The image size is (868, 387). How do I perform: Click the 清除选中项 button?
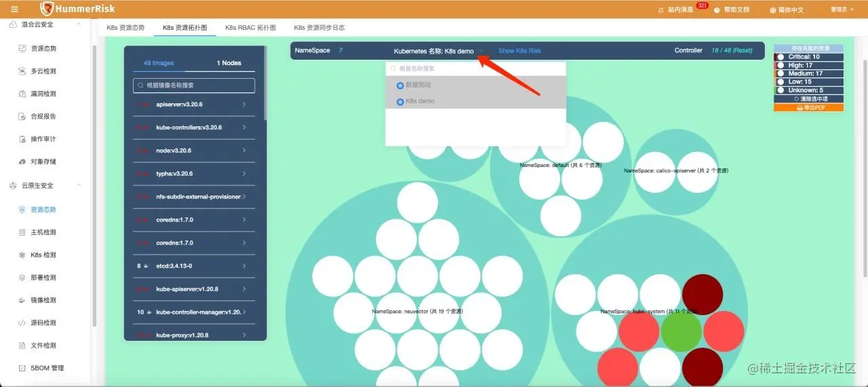[808, 99]
